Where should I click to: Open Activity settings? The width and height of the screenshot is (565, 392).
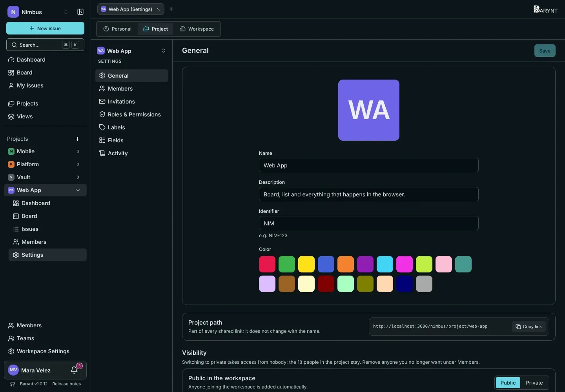131,153
